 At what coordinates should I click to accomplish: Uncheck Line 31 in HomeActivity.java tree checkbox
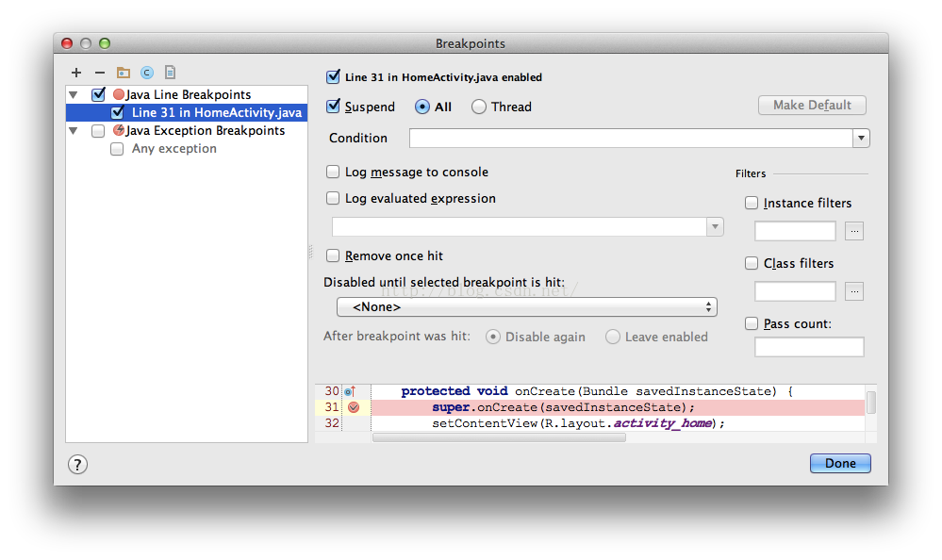coord(118,112)
